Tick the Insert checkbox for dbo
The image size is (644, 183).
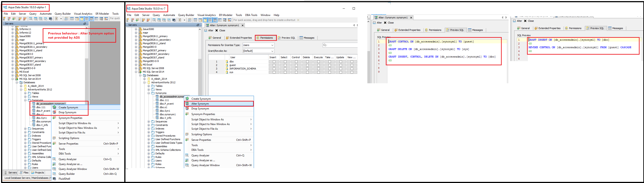point(274,62)
